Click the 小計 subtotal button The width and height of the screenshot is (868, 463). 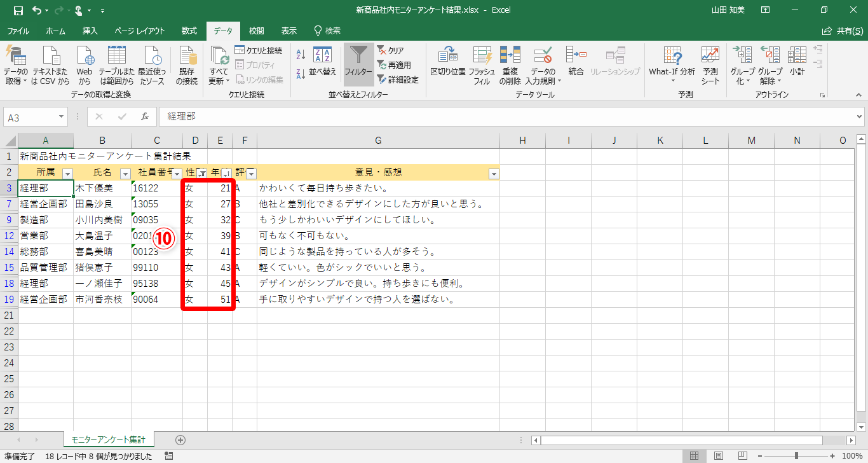coord(797,61)
